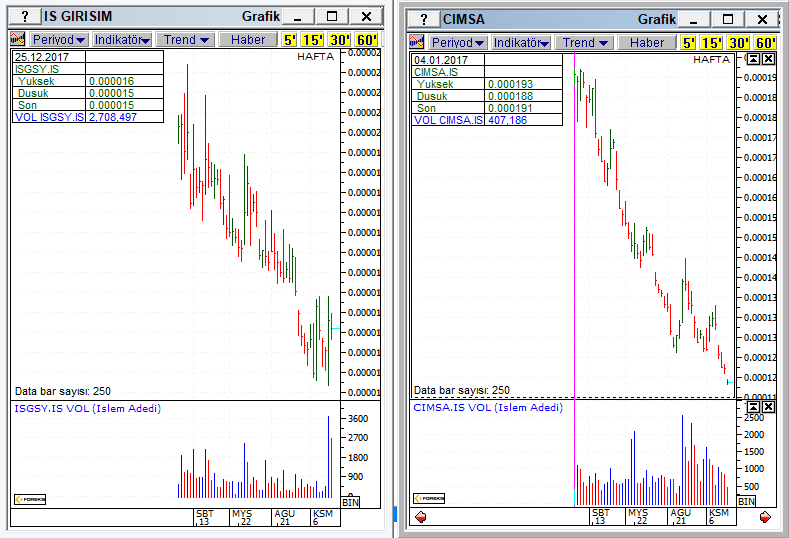Select 15' interval in CIMSA window
The height and width of the screenshot is (538, 789).
712,43
